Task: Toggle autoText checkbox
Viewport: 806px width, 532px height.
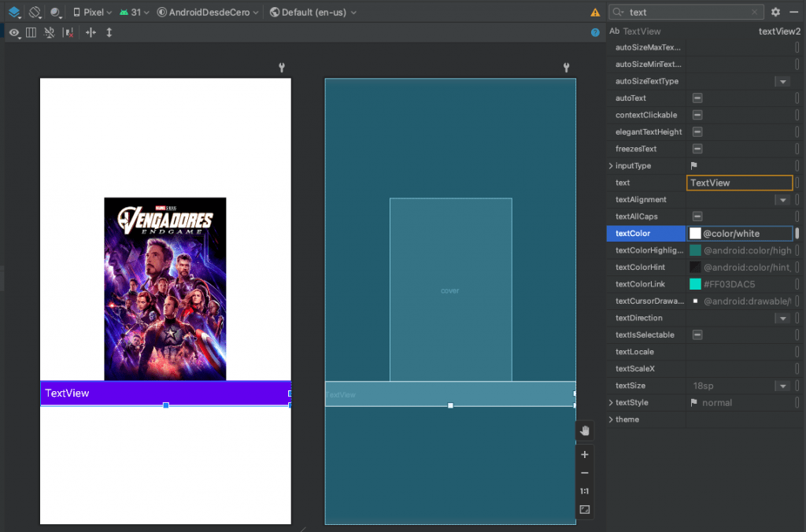Action: click(697, 98)
